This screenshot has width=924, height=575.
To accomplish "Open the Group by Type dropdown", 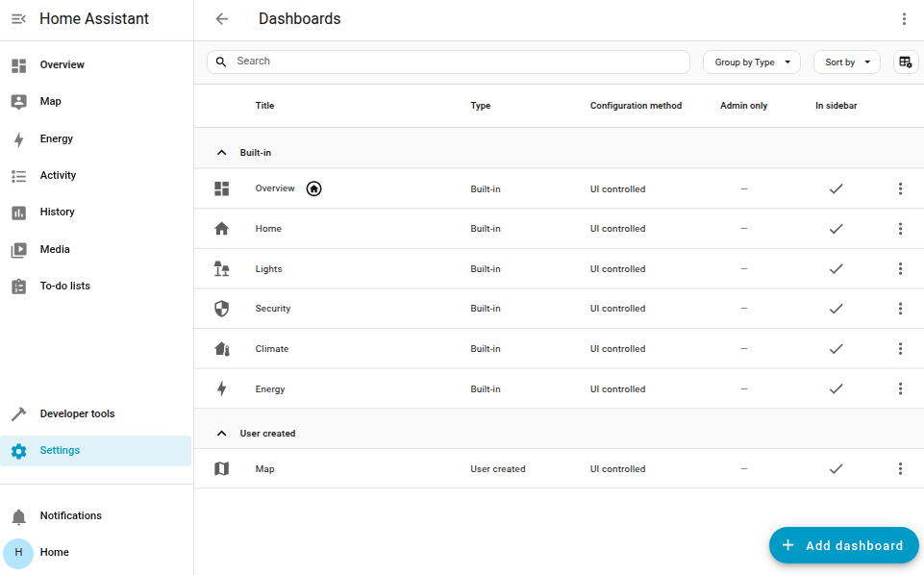I will coord(751,61).
